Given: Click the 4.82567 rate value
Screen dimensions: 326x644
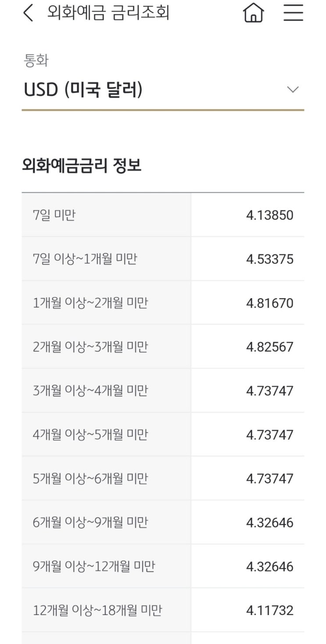Looking at the screenshot, I should point(269,347).
